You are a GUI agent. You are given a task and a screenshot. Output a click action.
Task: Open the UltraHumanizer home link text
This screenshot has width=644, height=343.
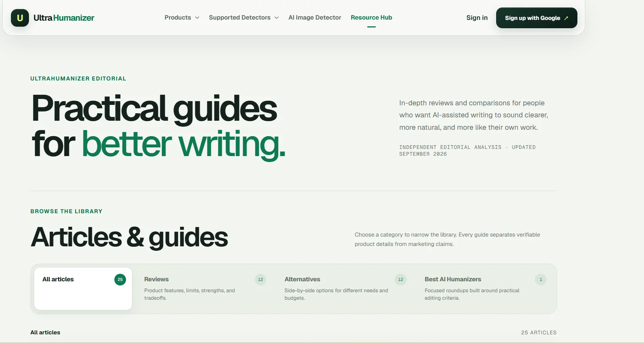click(x=64, y=18)
